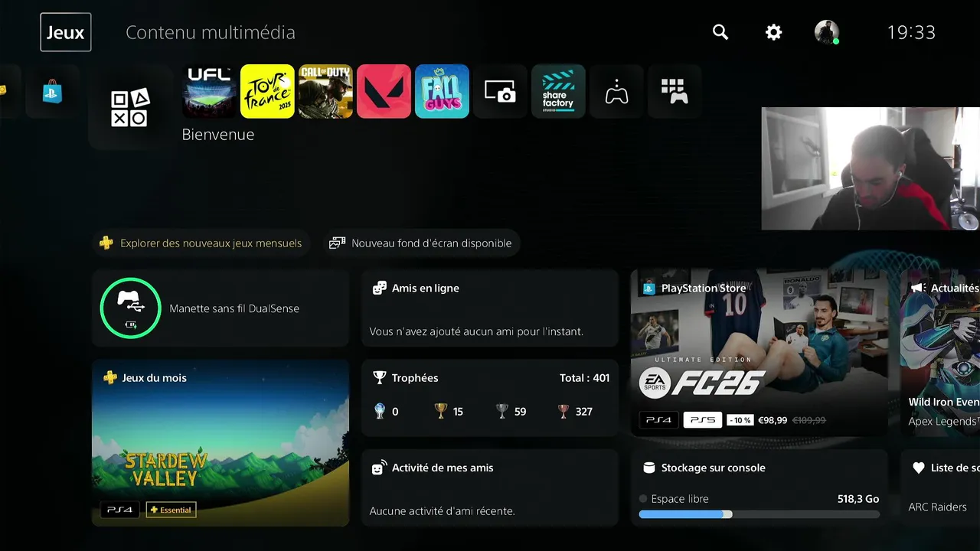The height and width of the screenshot is (551, 980).
Task: Click 'Vous n'avez ajouté aucun ami' text
Action: coord(476,331)
